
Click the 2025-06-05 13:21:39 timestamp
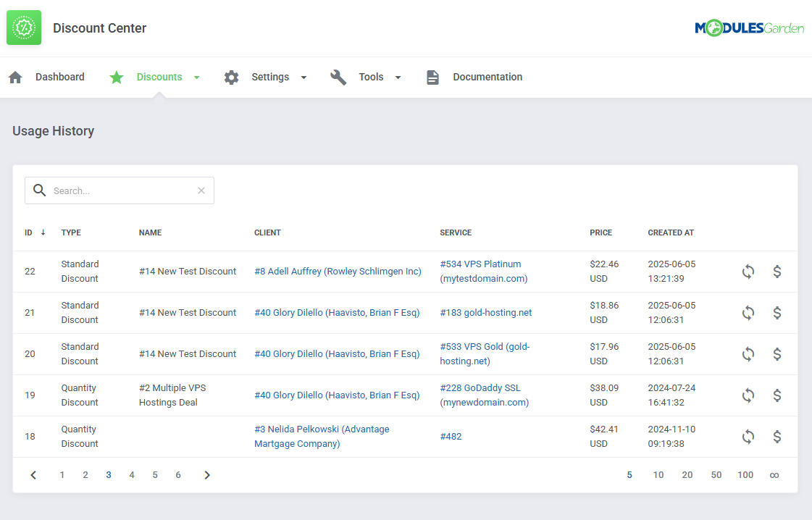(x=671, y=272)
